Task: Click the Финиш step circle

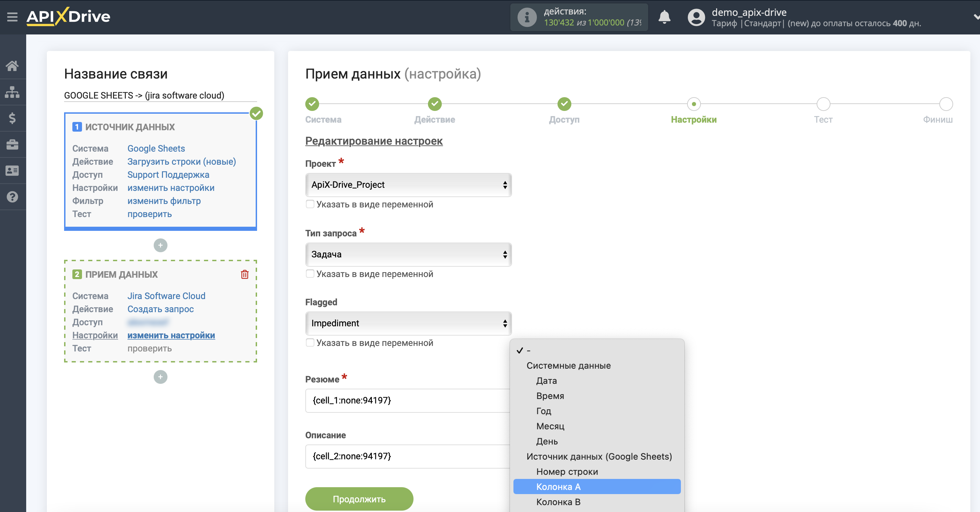Action: 946,104
